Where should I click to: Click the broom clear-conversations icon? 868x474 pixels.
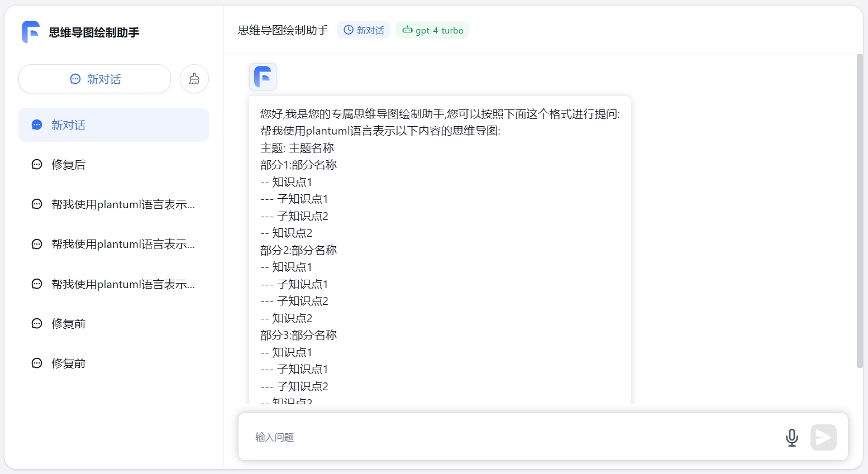[194, 79]
